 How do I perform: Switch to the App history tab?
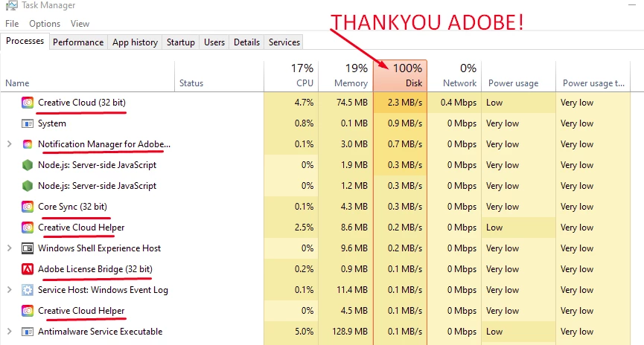coord(135,42)
